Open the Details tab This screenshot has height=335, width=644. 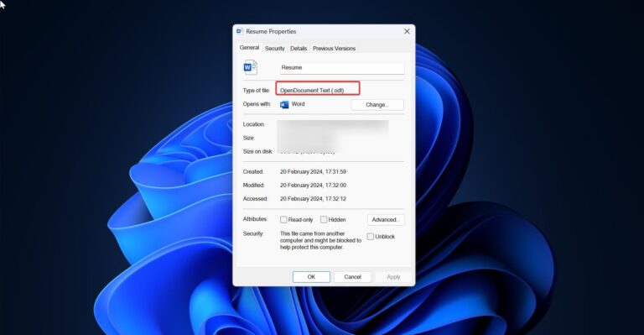tap(299, 49)
